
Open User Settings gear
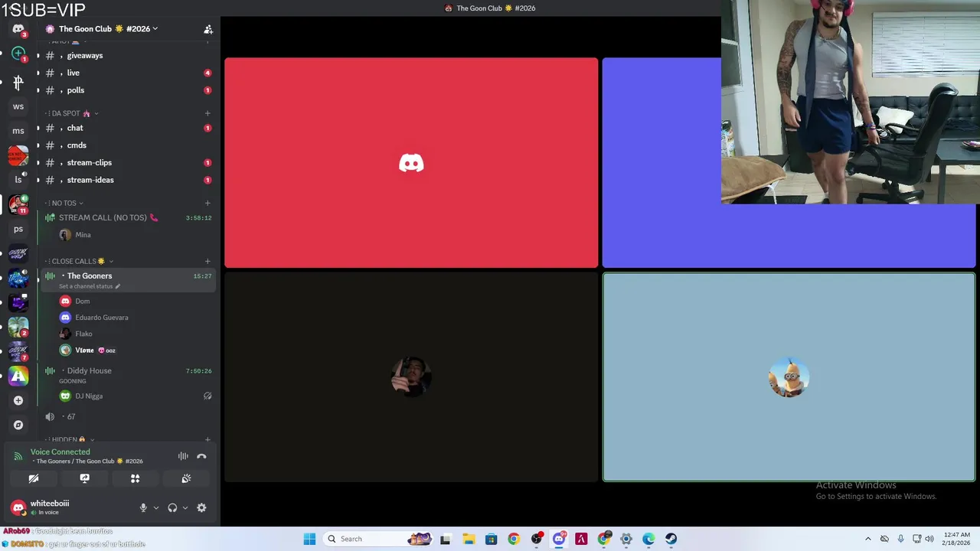point(201,507)
